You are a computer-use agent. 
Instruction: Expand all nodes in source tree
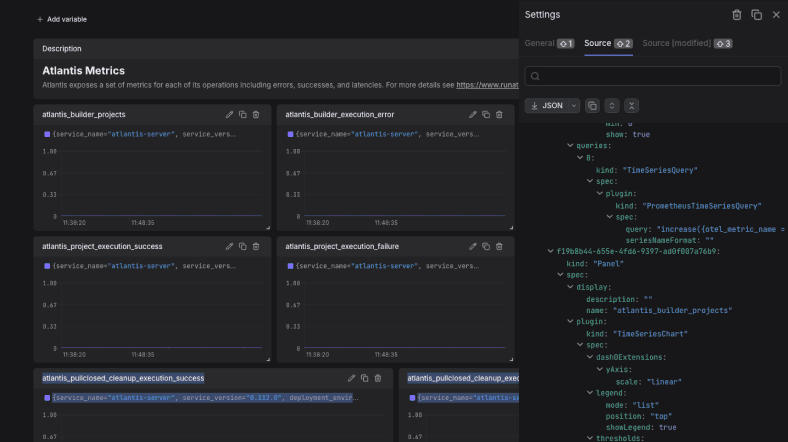pyautogui.click(x=612, y=105)
